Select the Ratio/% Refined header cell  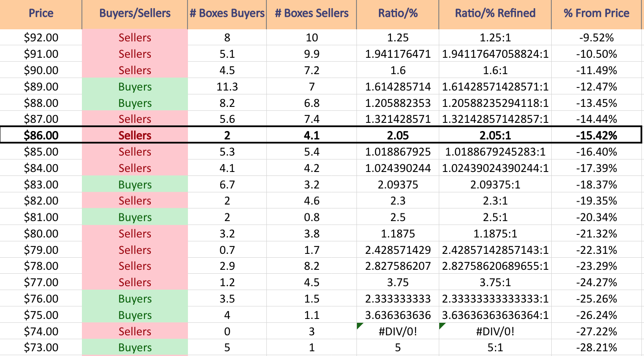(x=495, y=14)
